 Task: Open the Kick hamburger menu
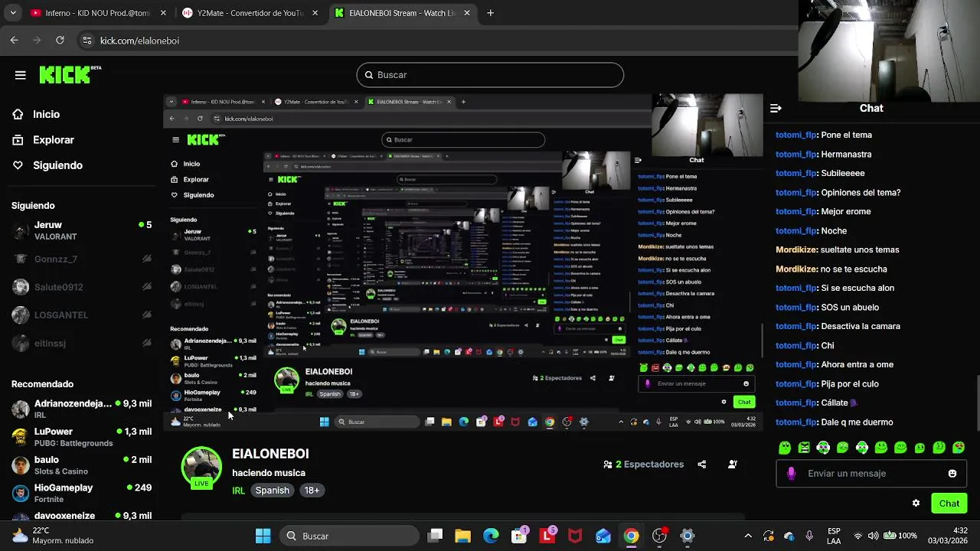click(21, 75)
